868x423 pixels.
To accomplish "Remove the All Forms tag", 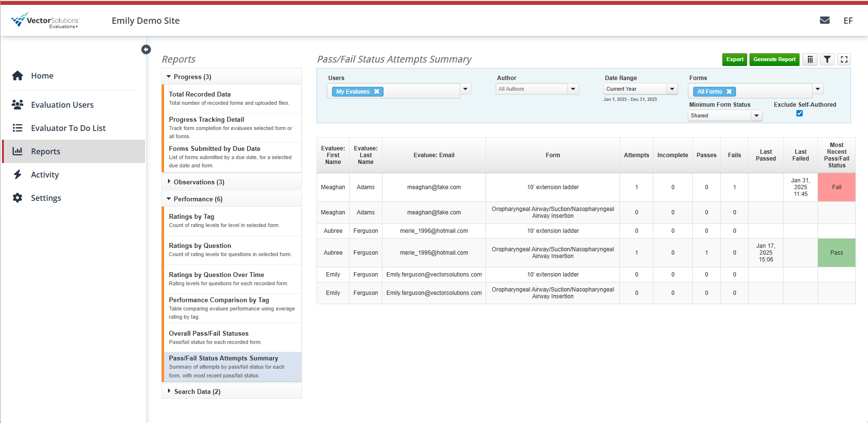I will click(729, 92).
